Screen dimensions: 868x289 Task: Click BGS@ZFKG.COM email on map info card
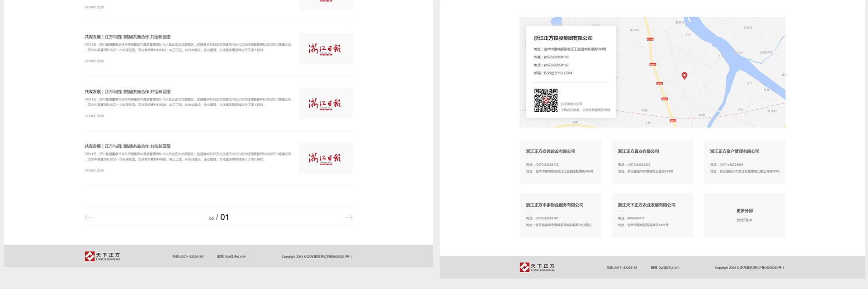click(x=557, y=73)
